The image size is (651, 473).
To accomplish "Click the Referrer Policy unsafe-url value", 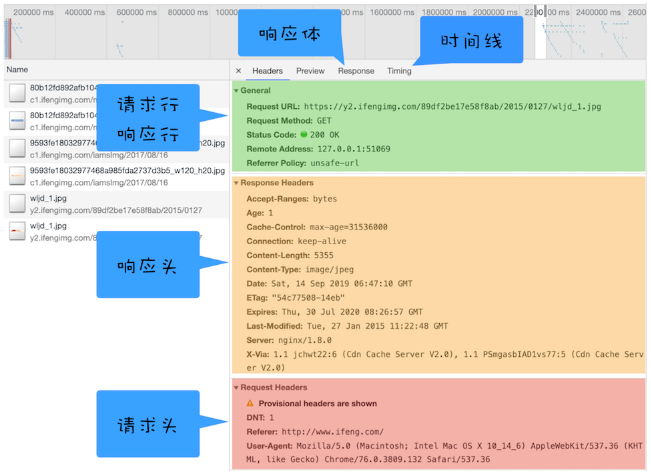I will [335, 163].
